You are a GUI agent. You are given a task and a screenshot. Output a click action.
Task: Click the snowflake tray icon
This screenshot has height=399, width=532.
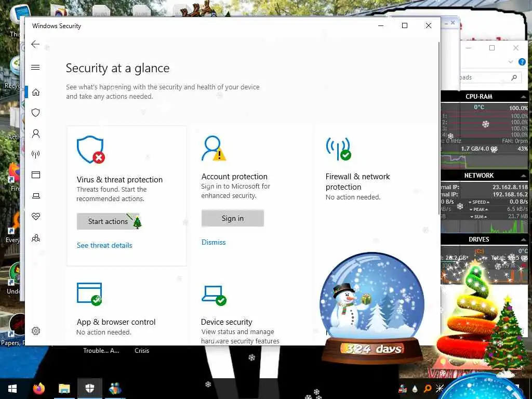440,388
